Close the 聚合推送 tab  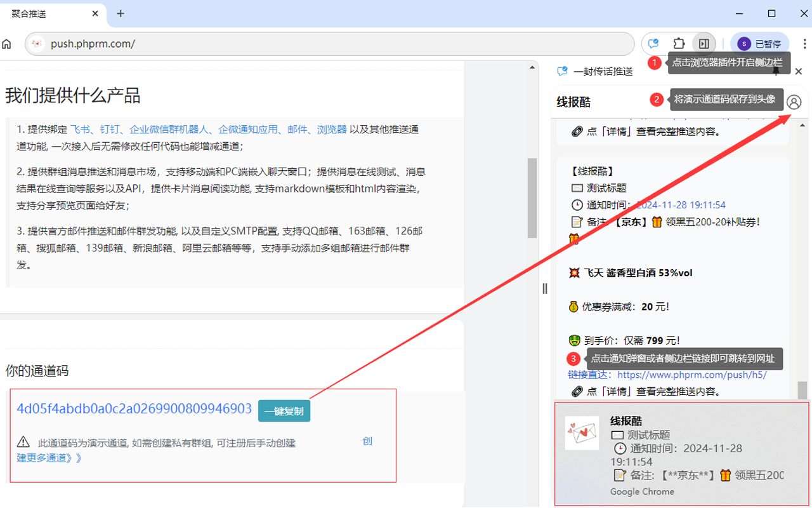pyautogui.click(x=95, y=13)
